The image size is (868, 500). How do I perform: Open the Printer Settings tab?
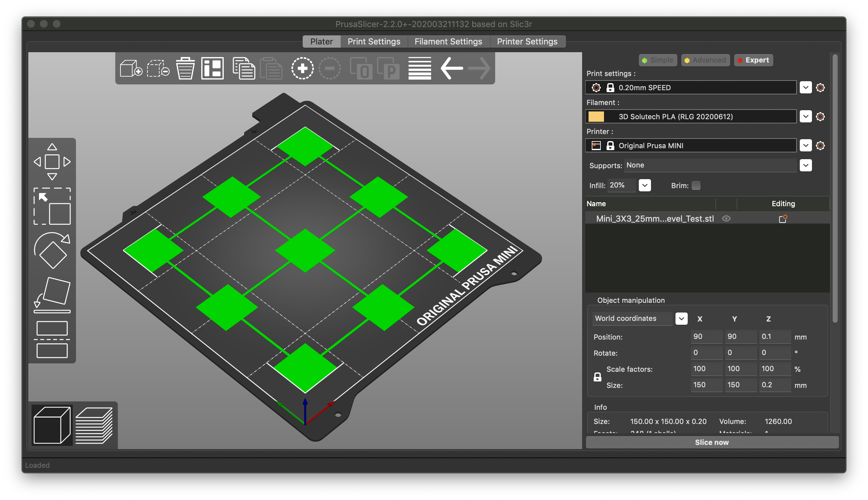tap(527, 42)
